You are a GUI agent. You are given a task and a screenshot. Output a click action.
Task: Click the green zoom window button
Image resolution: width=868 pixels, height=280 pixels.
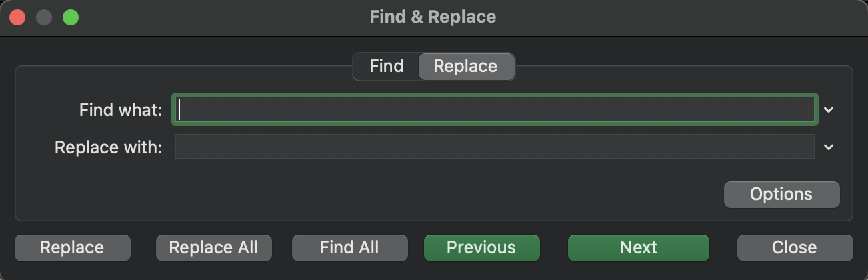(71, 17)
